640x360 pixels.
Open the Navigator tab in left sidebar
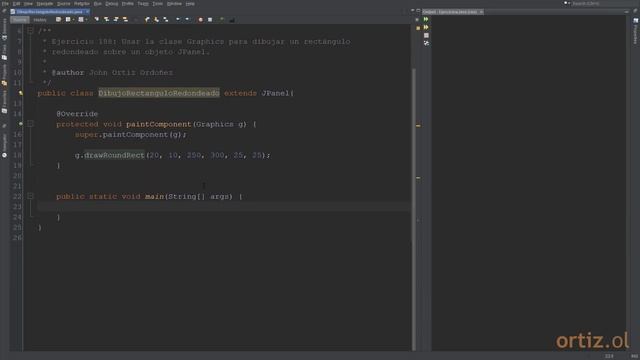pyautogui.click(x=4, y=146)
